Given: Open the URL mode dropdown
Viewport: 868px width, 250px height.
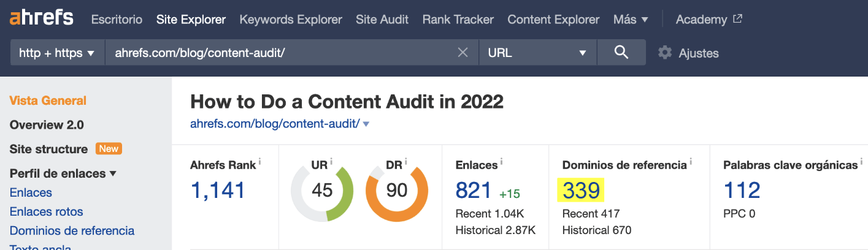Looking at the screenshot, I should click(x=537, y=53).
